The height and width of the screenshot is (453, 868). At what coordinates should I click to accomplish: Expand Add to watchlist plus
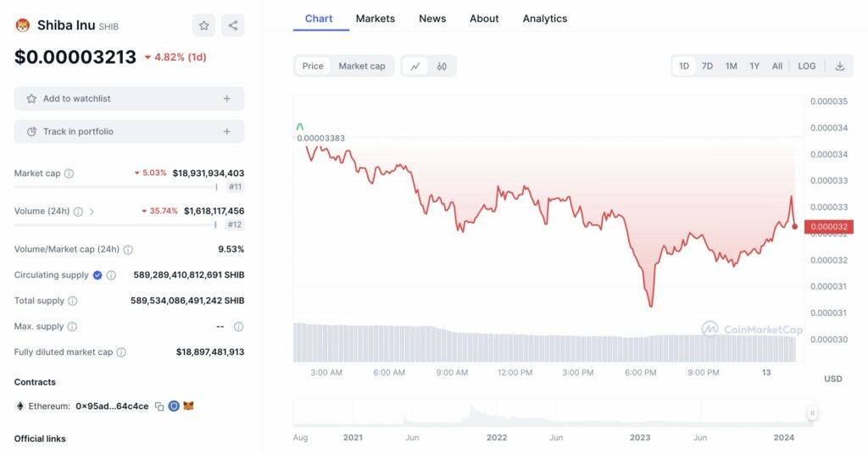click(226, 99)
